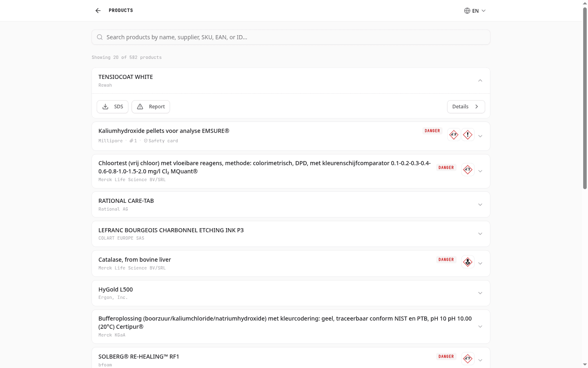Click the COLART EUROPE SAS supplier label
This screenshot has width=588, height=368.
[121, 238]
